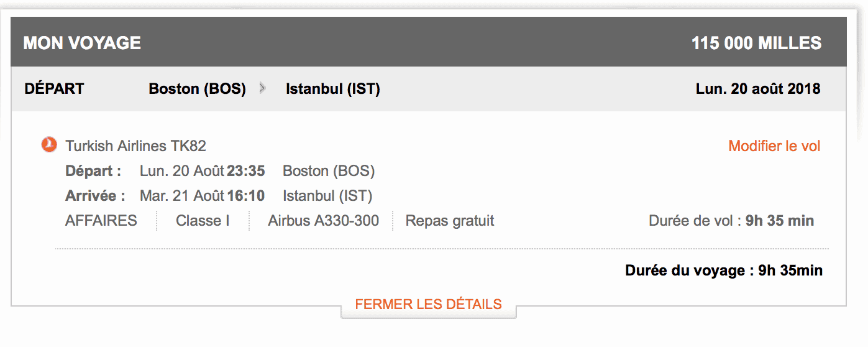Viewport: 868px width, 347px height.
Task: Click the arrival time 16:10
Action: (x=246, y=196)
